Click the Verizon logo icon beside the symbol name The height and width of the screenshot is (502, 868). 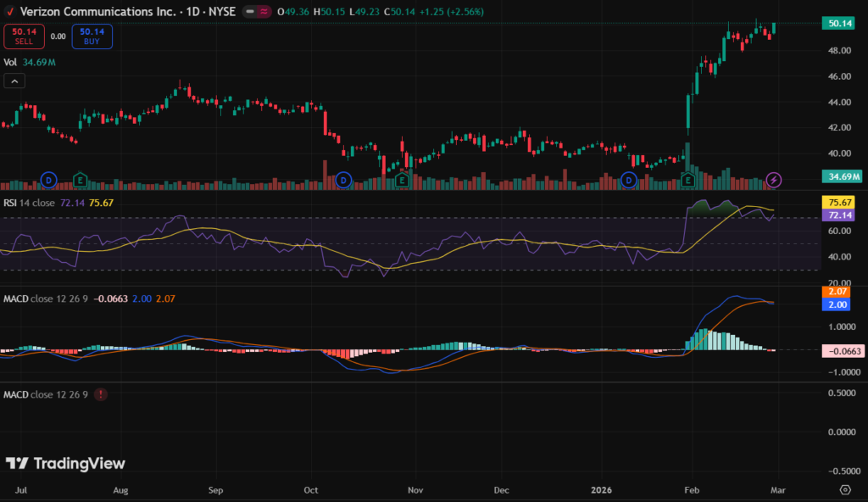(9, 12)
